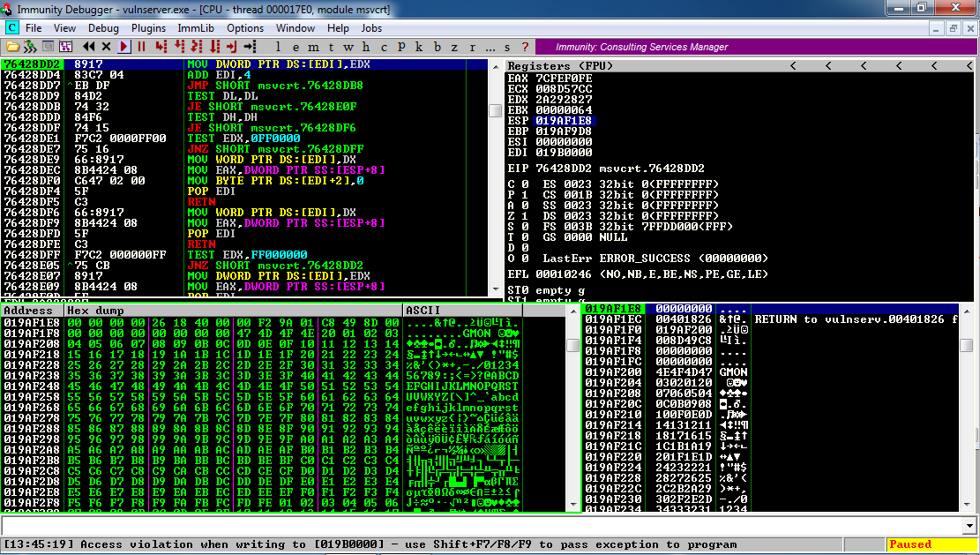Click the Execute till return icon
Viewport: 980px width, 555px height.
coord(232,46)
